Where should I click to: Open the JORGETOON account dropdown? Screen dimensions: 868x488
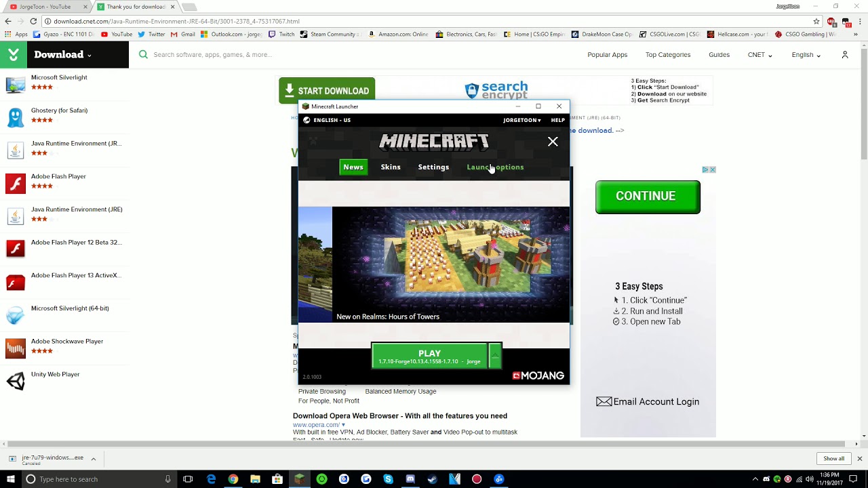pos(521,120)
